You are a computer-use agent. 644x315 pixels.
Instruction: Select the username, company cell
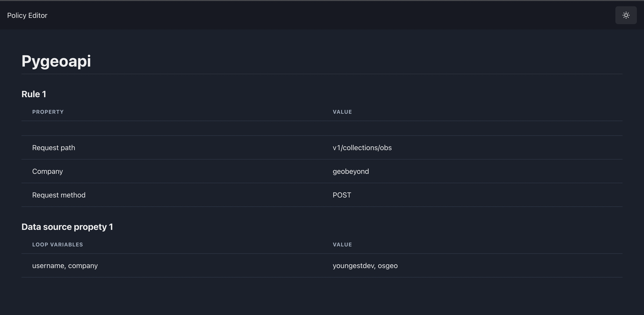(65, 266)
